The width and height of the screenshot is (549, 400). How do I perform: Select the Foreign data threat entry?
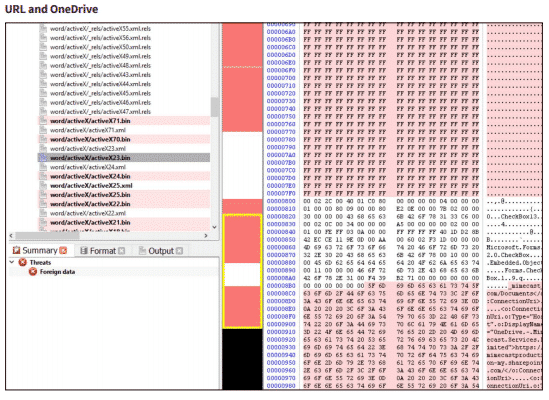[x=57, y=272]
